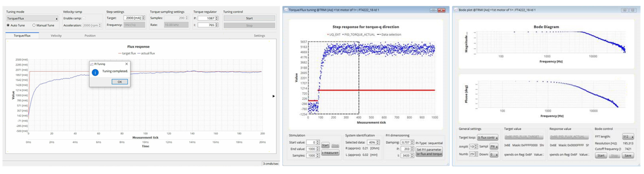Click the Torque/Flux tuning window title icon
Viewport: 644px width, 174px height.
point(286,10)
